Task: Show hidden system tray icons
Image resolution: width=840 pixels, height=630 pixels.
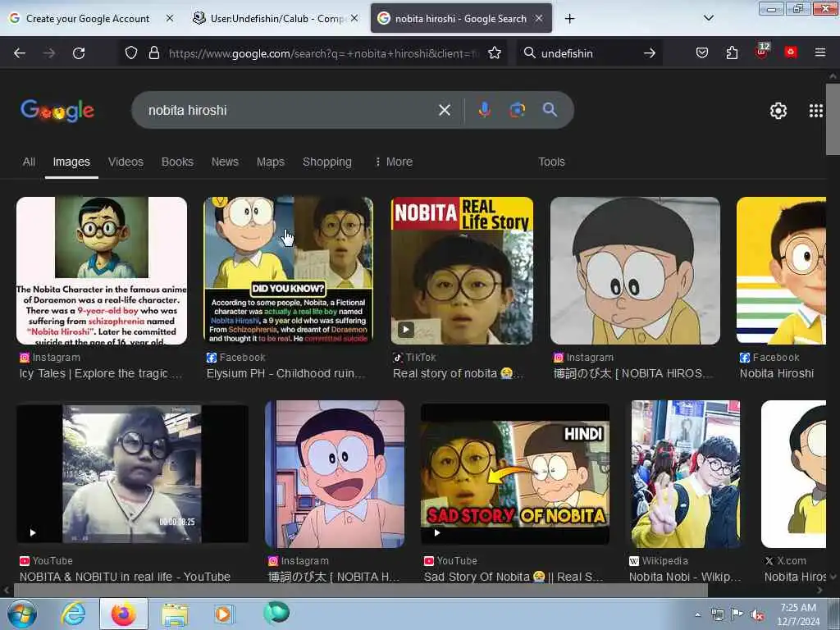Action: click(x=697, y=614)
